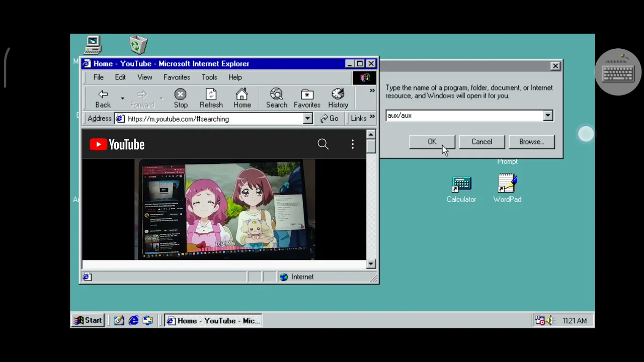Screen dimensions: 644x362
Task: Open the Back history dropdown arrow
Action: coord(122,99)
